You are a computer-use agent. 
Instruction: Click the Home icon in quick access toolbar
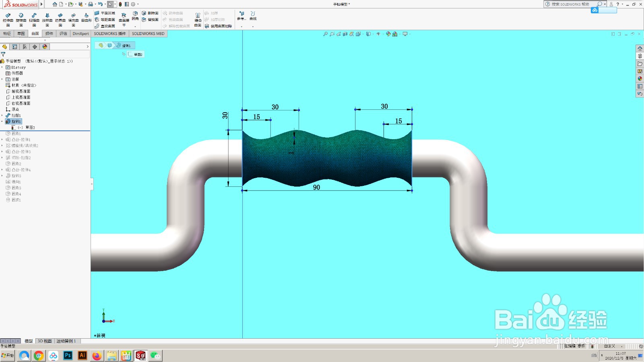[55, 4]
